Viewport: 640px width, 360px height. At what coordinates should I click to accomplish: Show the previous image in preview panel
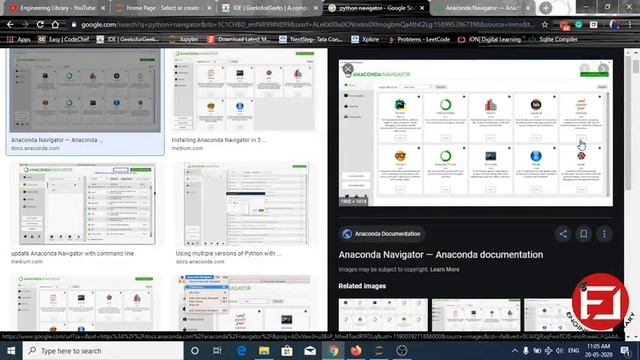click(x=584, y=69)
